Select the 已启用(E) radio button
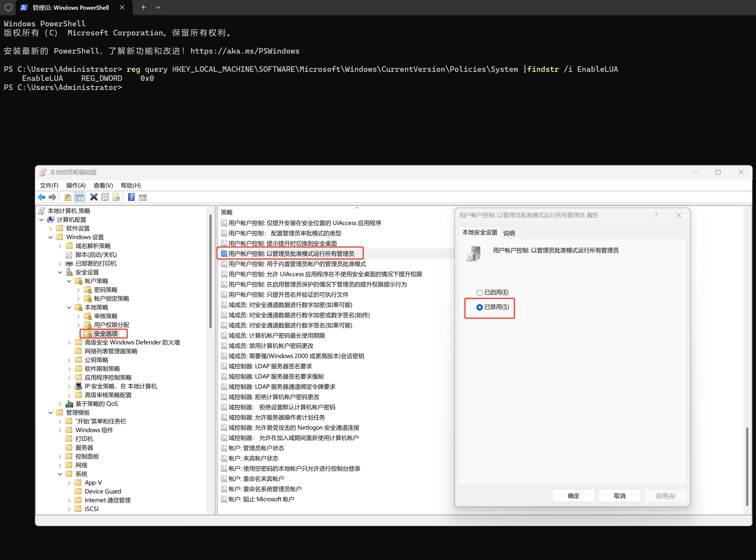The width and height of the screenshot is (756, 560). [x=479, y=293]
